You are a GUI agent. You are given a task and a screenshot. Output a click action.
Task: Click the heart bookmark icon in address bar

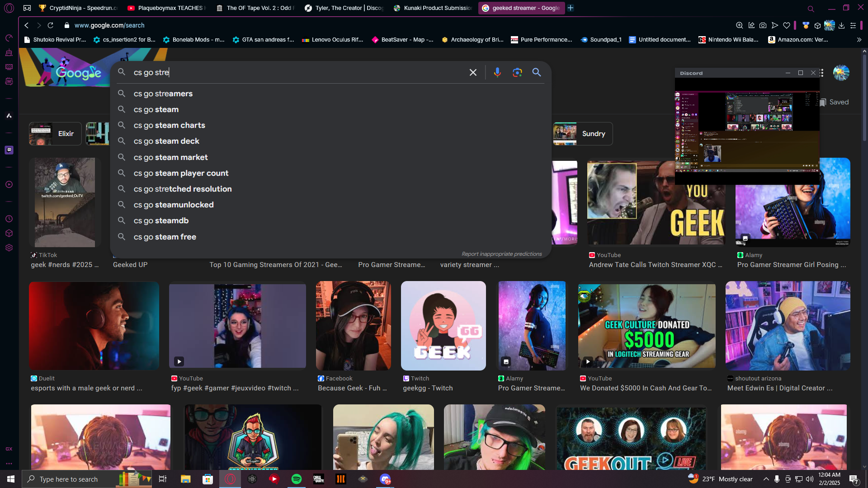point(787,25)
